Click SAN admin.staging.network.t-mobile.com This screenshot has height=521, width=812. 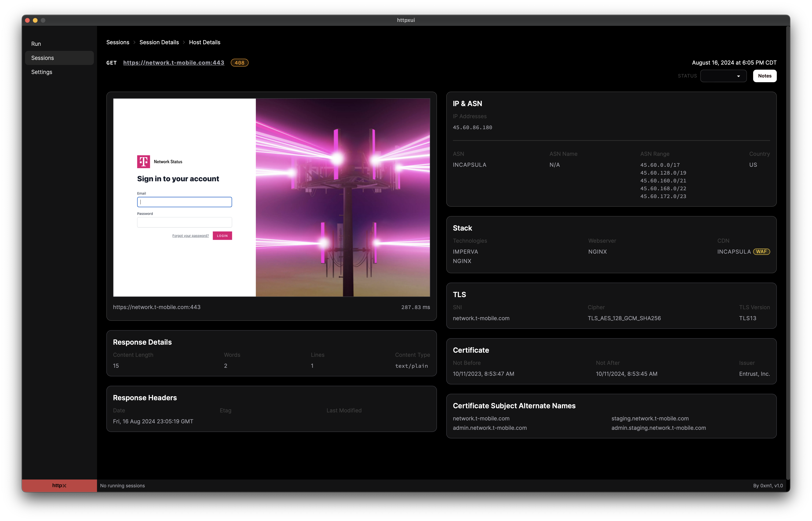(x=658, y=428)
